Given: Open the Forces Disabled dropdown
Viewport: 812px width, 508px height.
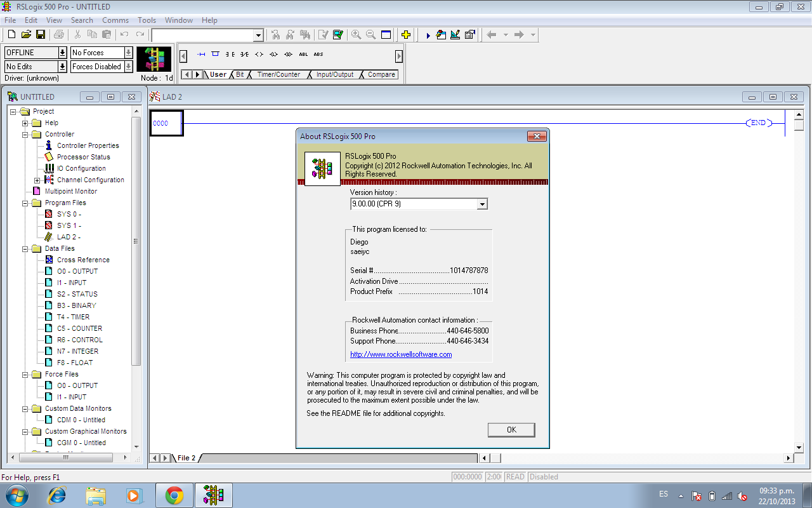Looking at the screenshot, I should 128,67.
